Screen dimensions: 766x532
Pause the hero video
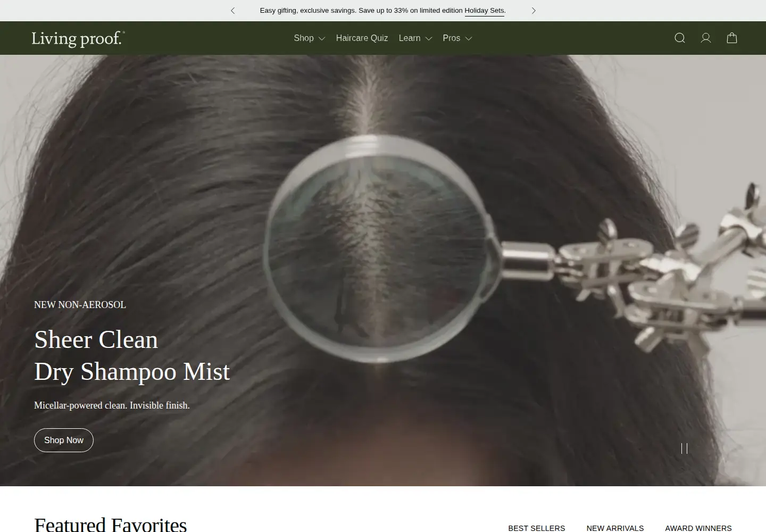[x=684, y=448]
